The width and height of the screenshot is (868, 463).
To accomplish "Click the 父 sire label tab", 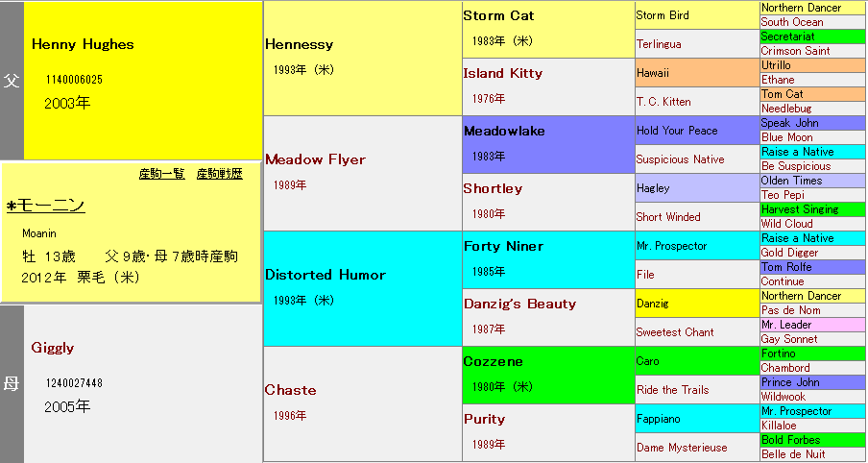I will 12,81.
